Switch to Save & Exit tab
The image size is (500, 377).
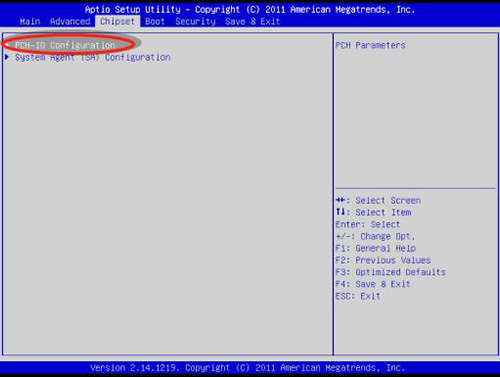tap(252, 22)
